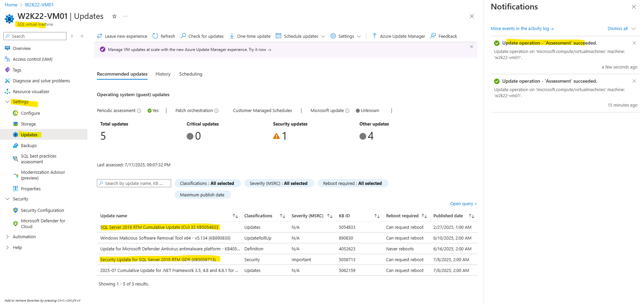Image resolution: width=644 pixels, height=304 pixels.
Task: Dismiss the Azure Update Manager banner
Action: [x=472, y=47]
